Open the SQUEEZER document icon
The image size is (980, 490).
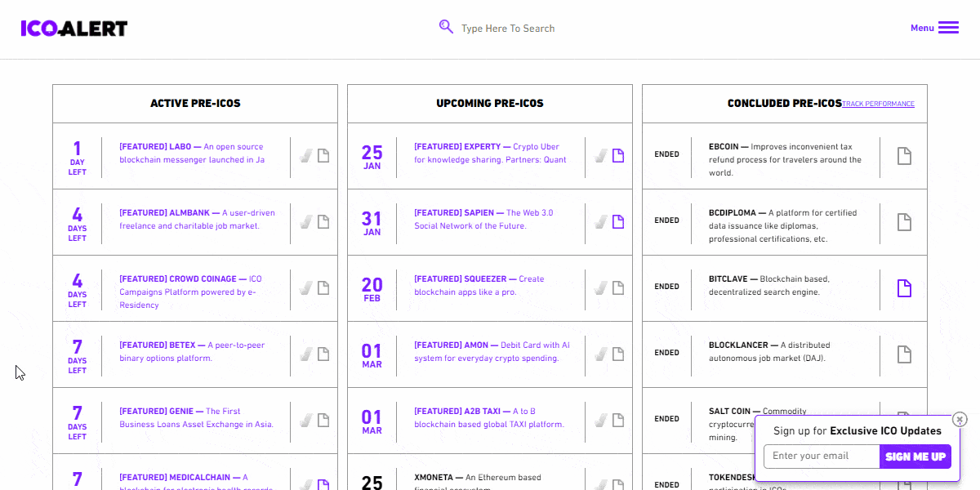click(618, 287)
